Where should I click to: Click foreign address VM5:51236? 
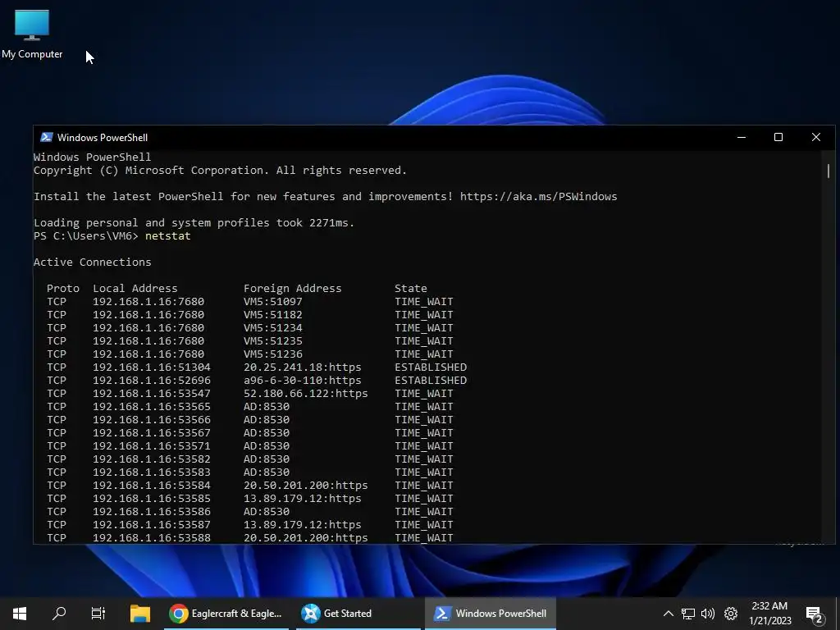coord(272,354)
